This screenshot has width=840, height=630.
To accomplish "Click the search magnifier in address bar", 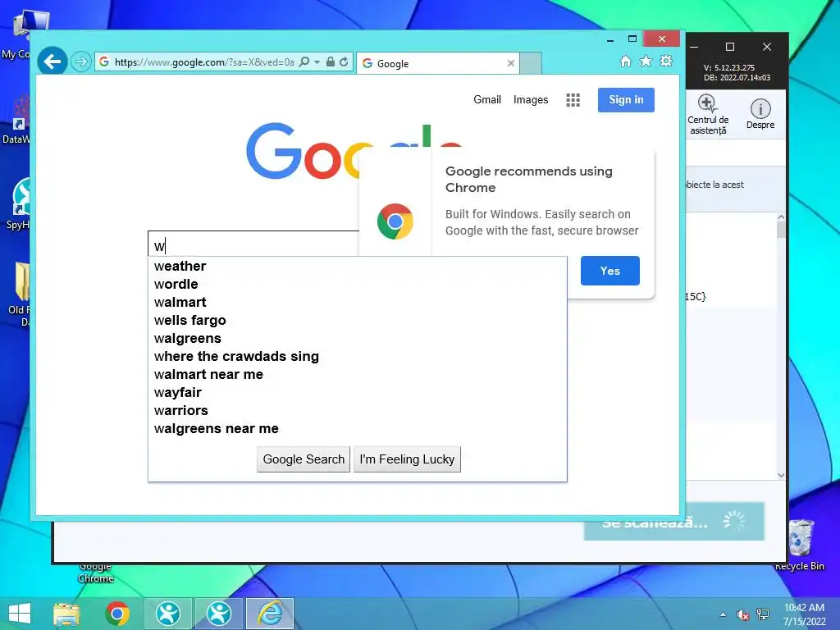I will [x=304, y=62].
